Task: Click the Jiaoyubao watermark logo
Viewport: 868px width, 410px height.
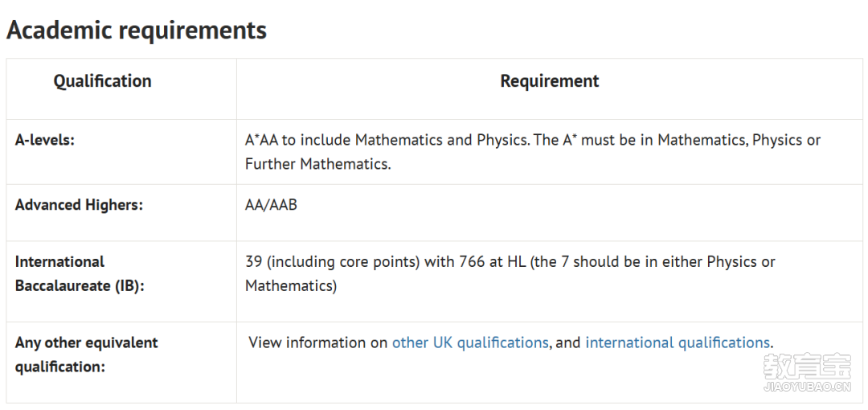Action: pos(807,367)
